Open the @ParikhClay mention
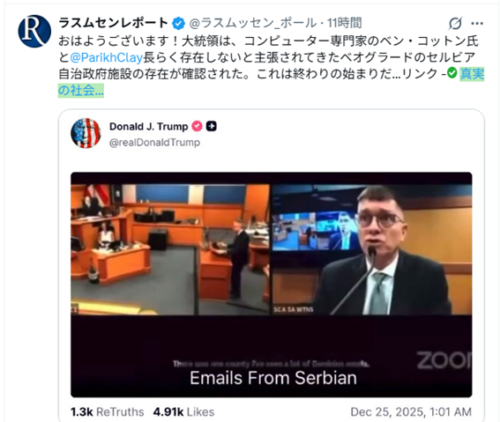This screenshot has height=422, width=500. [106, 58]
